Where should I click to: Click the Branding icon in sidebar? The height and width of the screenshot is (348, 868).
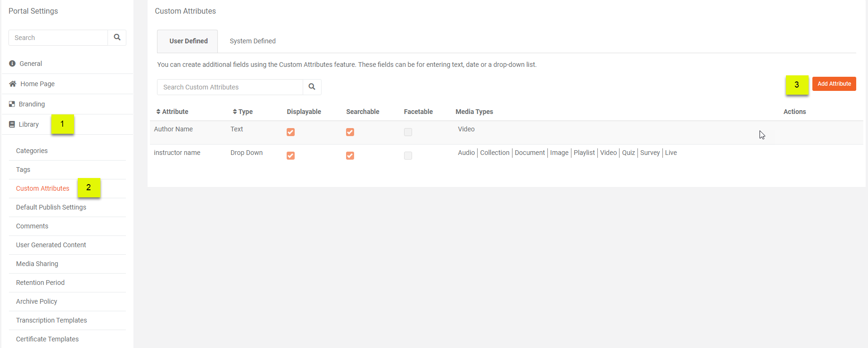[x=12, y=104]
